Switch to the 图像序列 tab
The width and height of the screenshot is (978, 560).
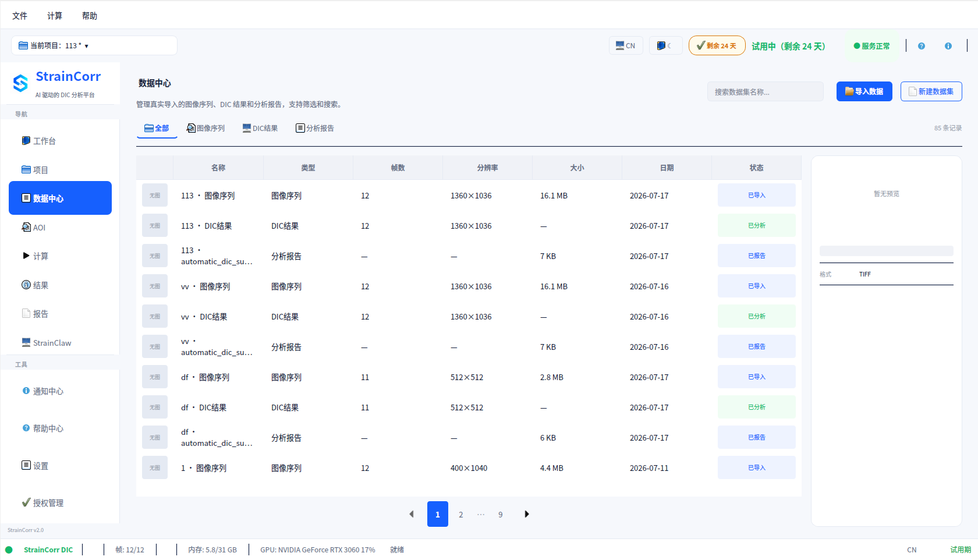tap(205, 128)
